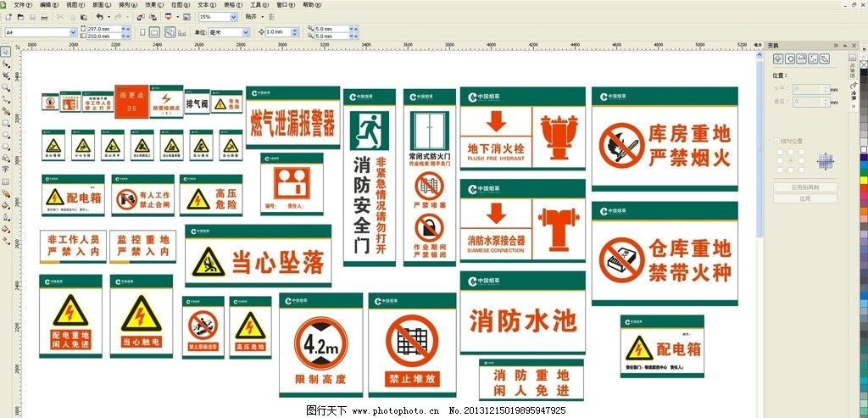Open Rotate tab in Transform docker

click(789, 59)
